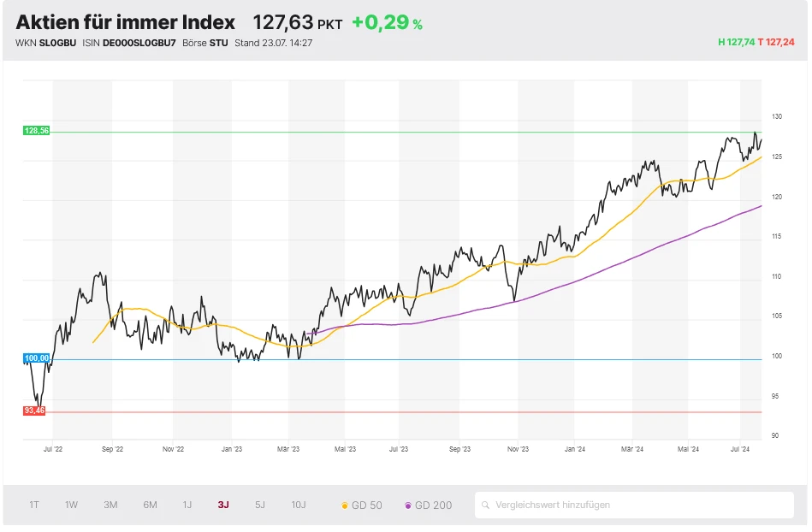Screen dimensions: 812x532
Task: Click the green 128,56 high marker label
Action: click(x=35, y=132)
